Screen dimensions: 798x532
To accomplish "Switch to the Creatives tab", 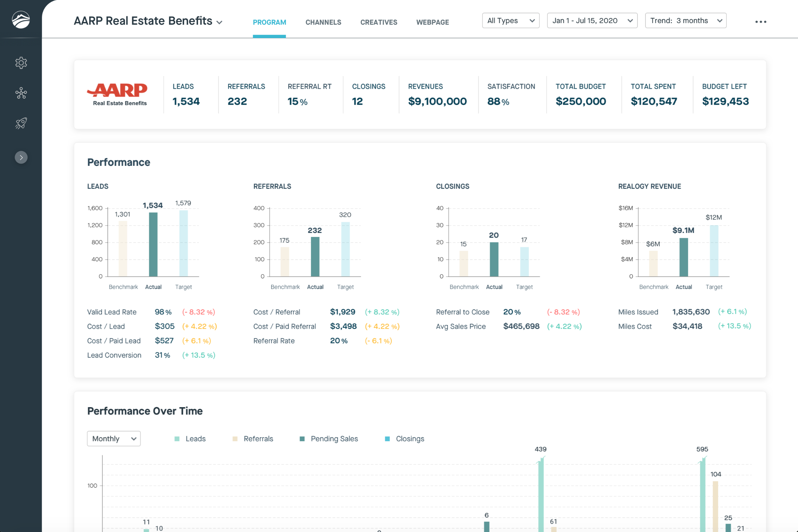I will (379, 22).
